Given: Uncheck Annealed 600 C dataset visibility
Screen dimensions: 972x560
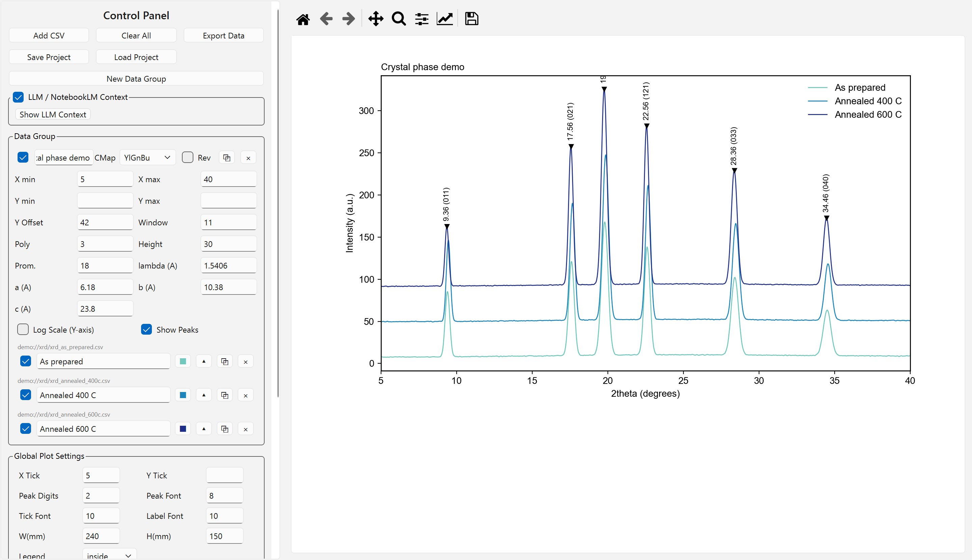Looking at the screenshot, I should [26, 429].
